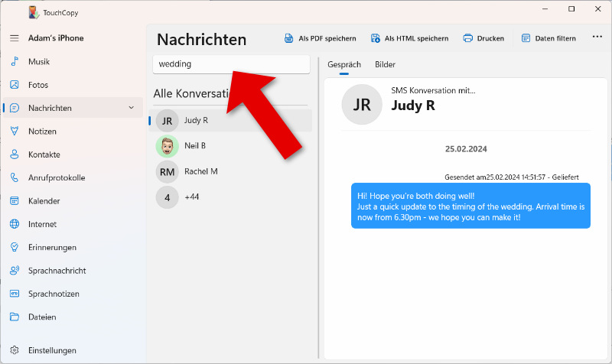Select the Gespräch tab
612x364 pixels.
click(x=343, y=65)
